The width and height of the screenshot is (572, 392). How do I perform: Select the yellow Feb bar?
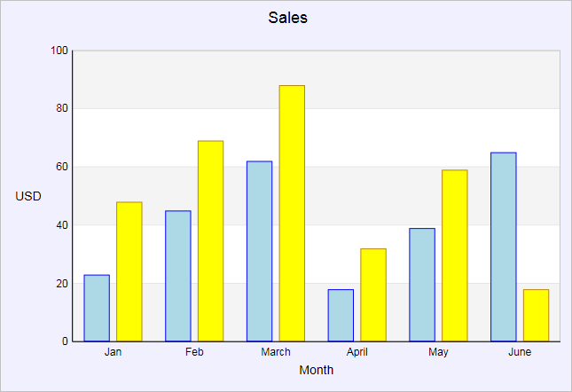tap(210, 240)
